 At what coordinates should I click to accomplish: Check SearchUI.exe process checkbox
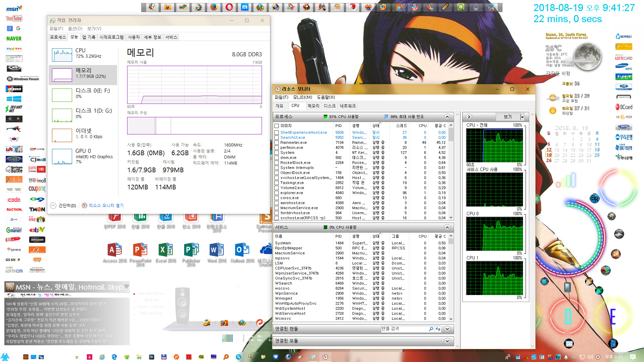coord(277,137)
